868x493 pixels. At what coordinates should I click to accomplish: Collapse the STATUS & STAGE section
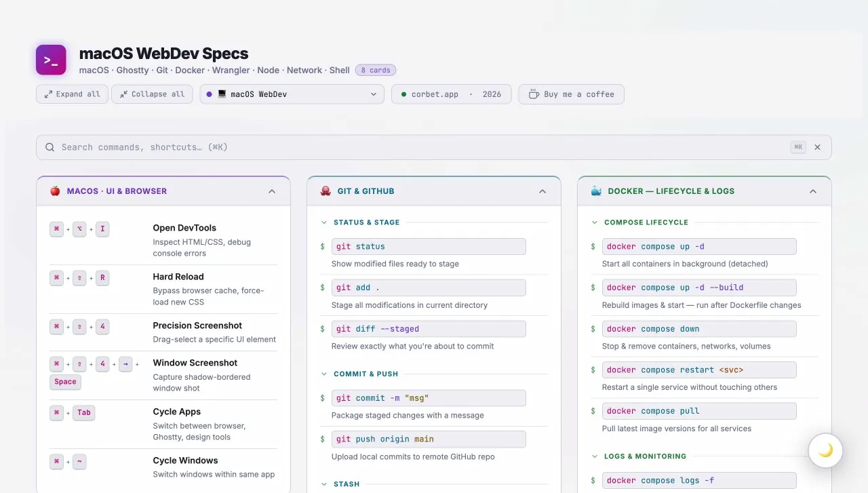[x=323, y=222]
